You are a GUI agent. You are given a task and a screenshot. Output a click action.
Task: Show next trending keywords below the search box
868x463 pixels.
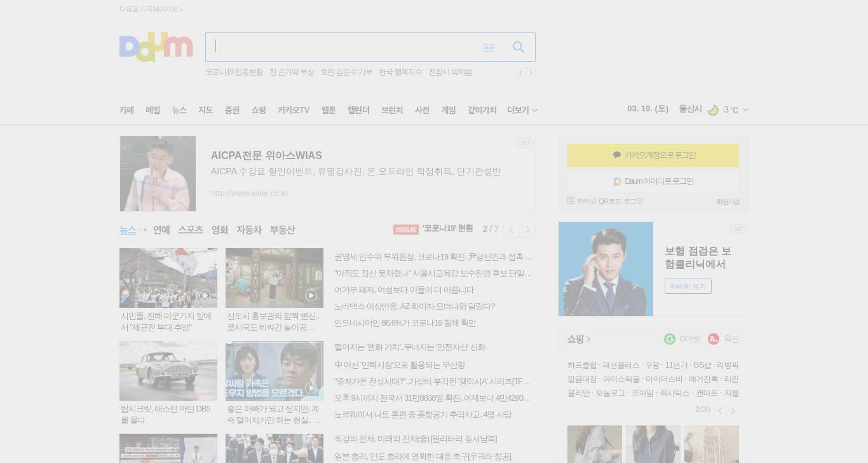[531, 73]
